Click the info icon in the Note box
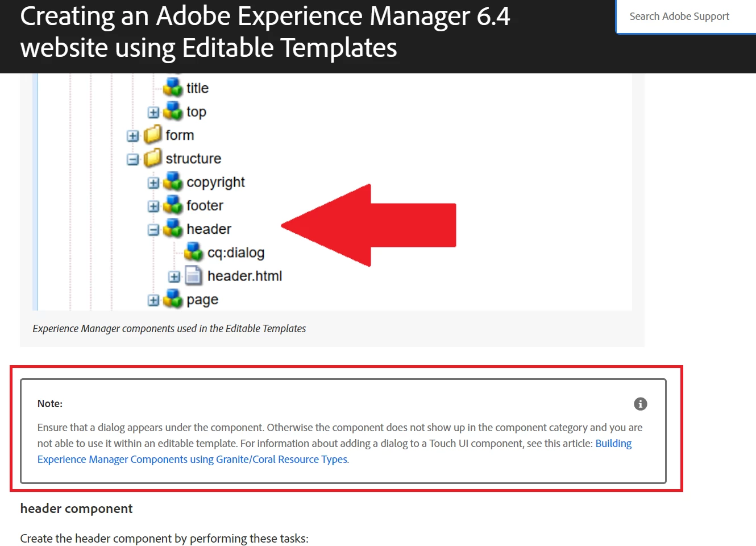Image resolution: width=756 pixels, height=546 pixels. [641, 404]
